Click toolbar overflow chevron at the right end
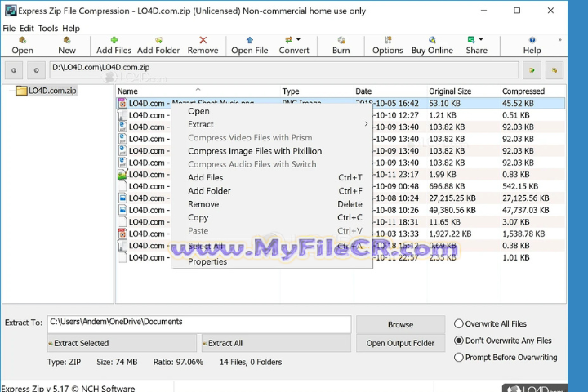The image size is (588, 392). (560, 40)
